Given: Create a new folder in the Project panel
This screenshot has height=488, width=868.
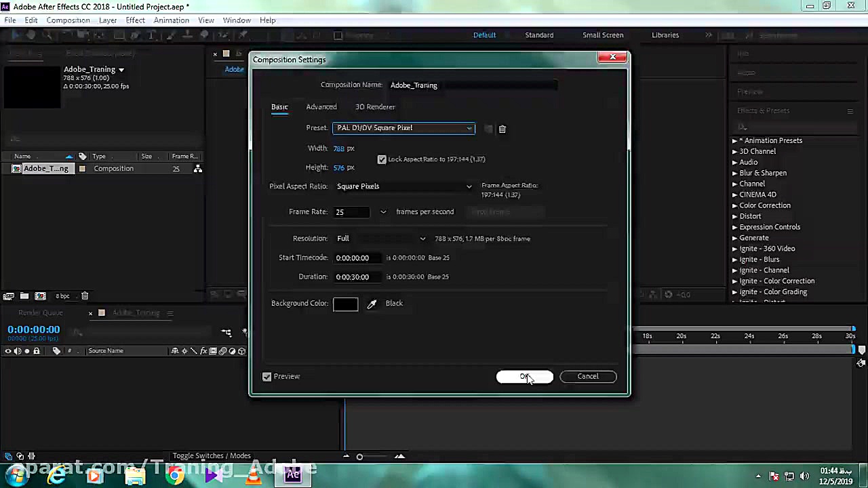Looking at the screenshot, I should (x=24, y=296).
